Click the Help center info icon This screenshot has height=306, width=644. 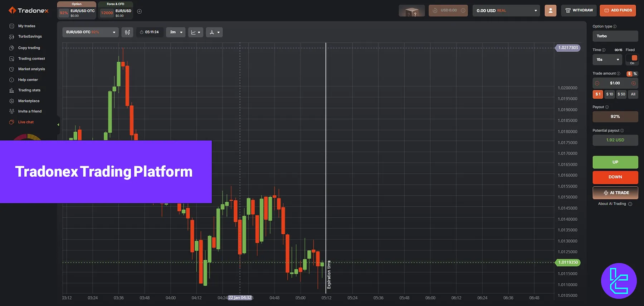[12, 80]
